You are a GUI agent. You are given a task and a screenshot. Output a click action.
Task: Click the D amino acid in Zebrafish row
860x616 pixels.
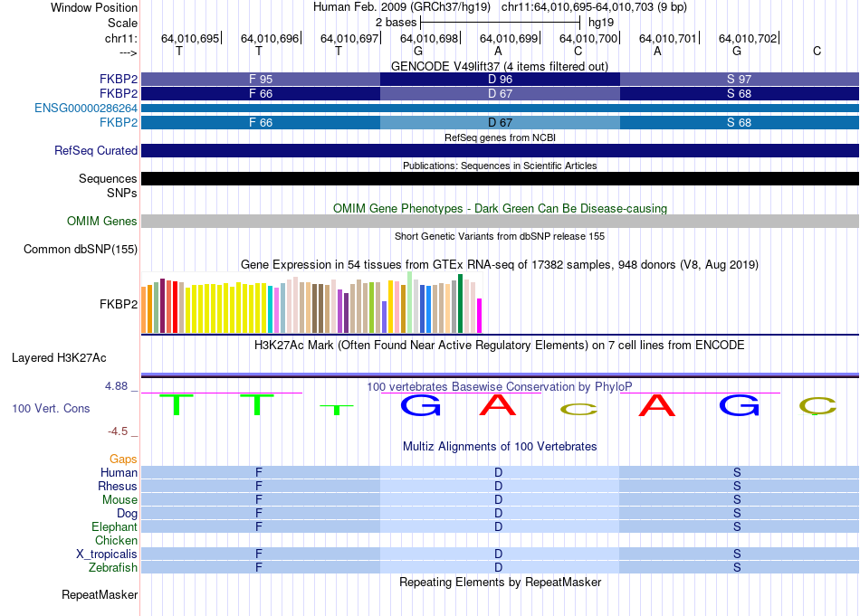pyautogui.click(x=498, y=568)
